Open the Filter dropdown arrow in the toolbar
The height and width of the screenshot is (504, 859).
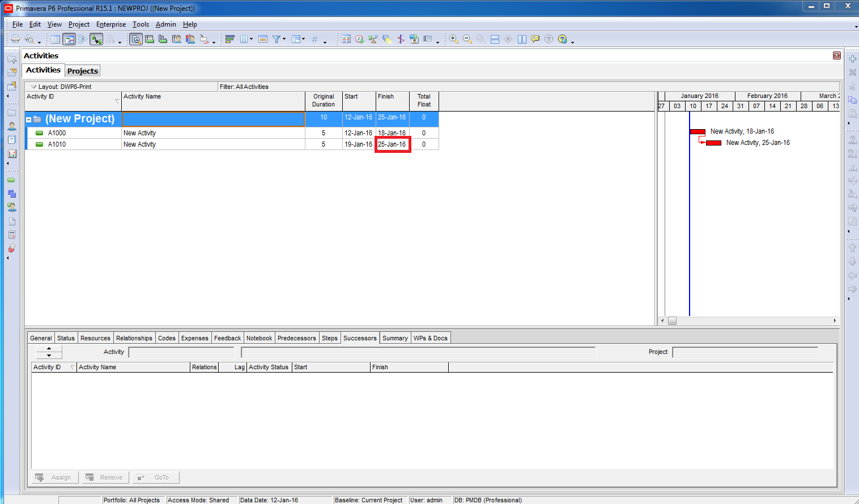click(284, 39)
